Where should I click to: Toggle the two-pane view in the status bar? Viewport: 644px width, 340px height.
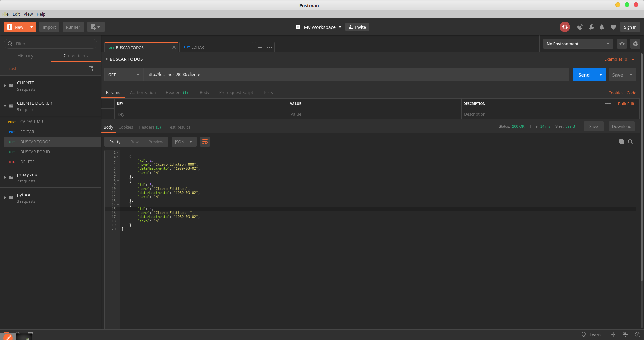tap(613, 335)
